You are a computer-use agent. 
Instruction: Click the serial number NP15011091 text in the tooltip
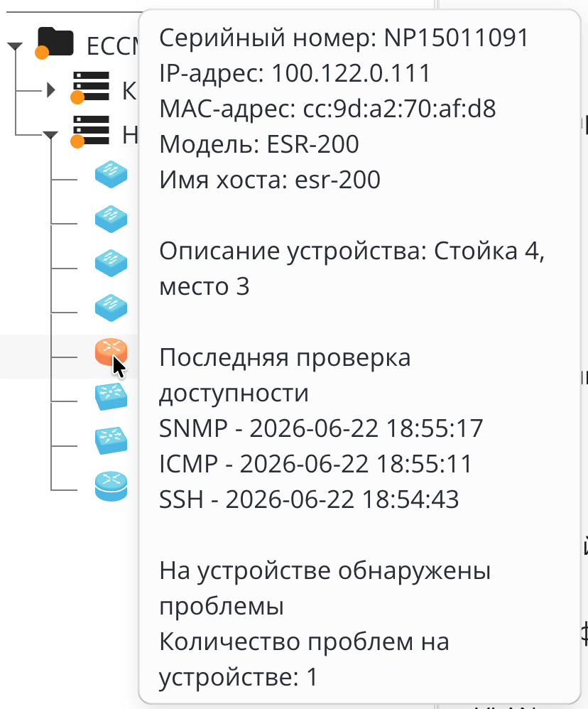point(456,38)
